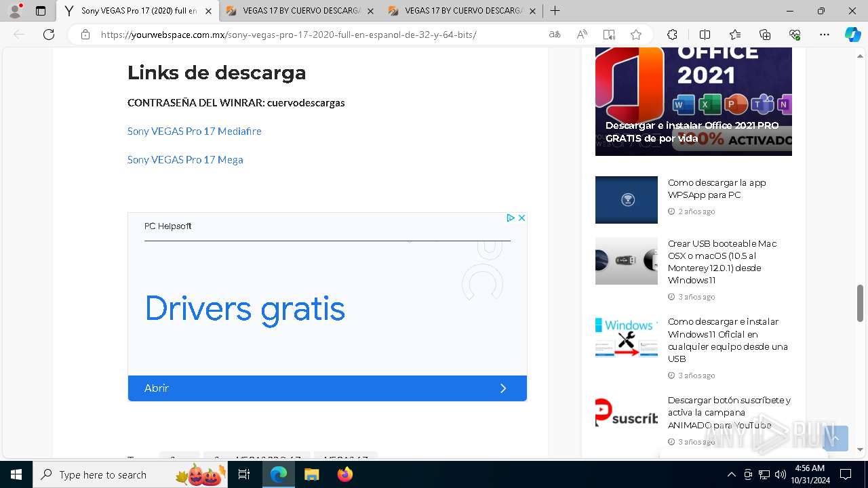Click the scroll-to-top arrow button
This screenshot has width=868, height=488.
(835, 439)
